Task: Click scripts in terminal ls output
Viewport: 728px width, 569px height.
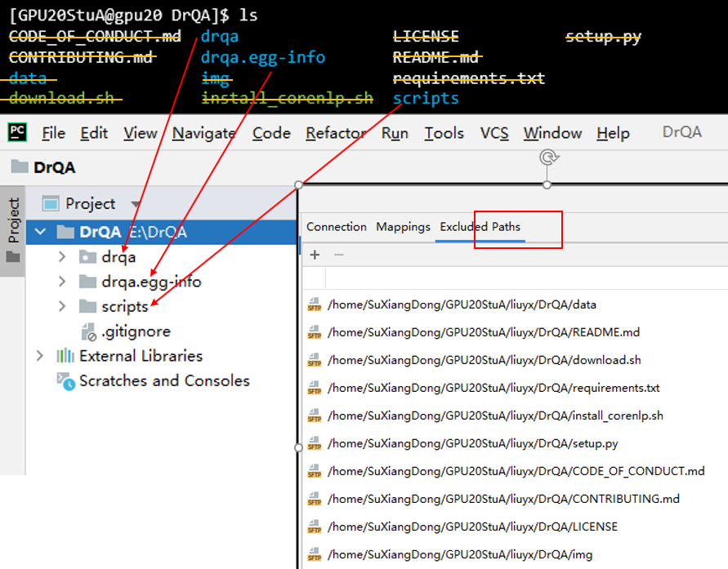Action: (x=426, y=98)
